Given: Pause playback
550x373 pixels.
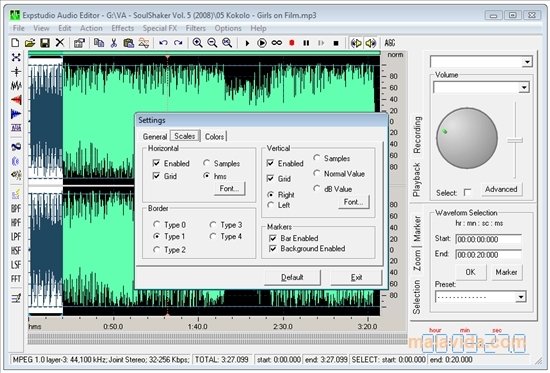Looking at the screenshot, I should click(x=306, y=43).
